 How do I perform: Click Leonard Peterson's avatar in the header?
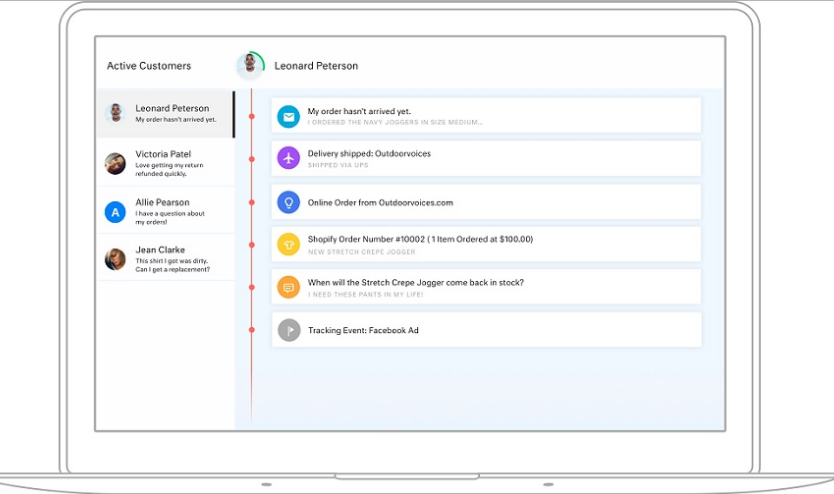[x=250, y=65]
